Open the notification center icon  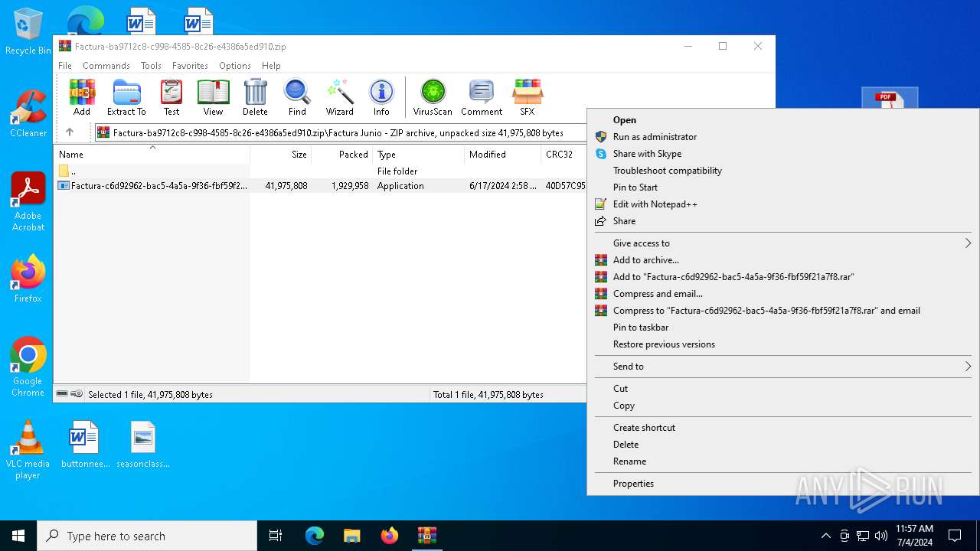pos(955,536)
